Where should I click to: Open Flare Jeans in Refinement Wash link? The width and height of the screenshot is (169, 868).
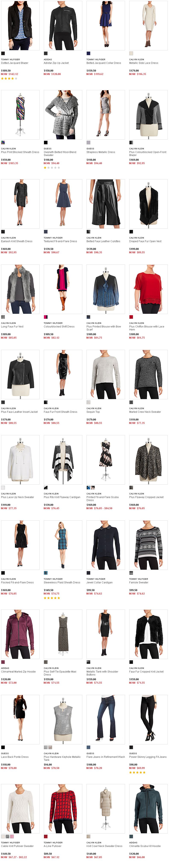tap(106, 757)
